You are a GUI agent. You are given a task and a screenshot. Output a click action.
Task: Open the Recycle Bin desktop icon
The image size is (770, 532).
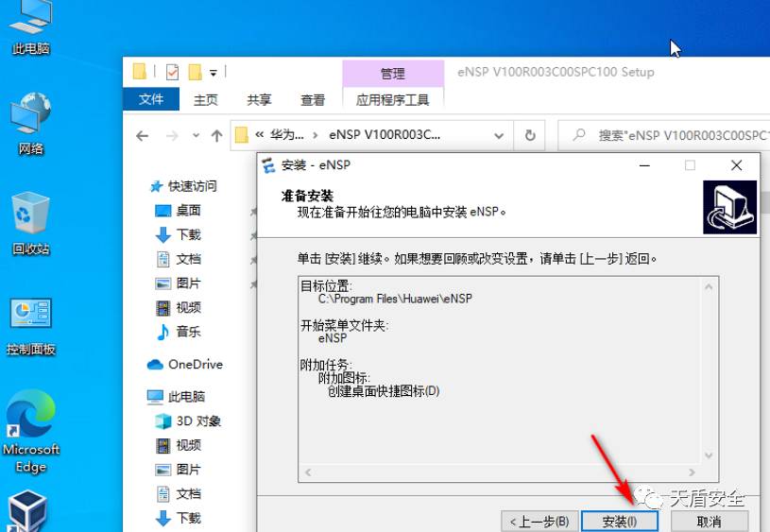[x=30, y=224]
